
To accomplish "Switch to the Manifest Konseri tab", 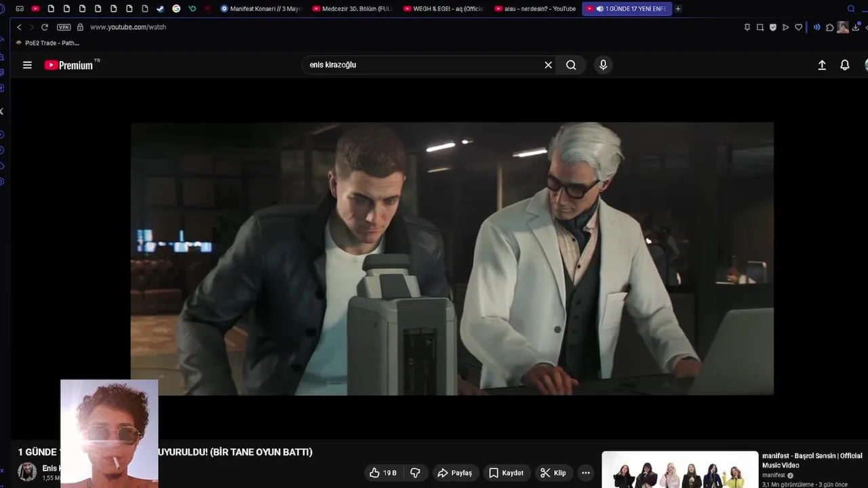I will pyautogui.click(x=261, y=9).
